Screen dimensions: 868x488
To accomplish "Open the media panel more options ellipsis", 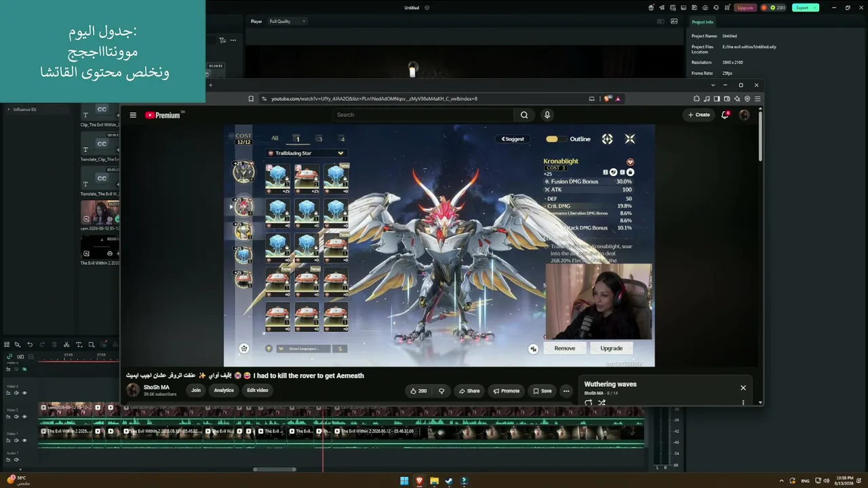I will [233, 40].
